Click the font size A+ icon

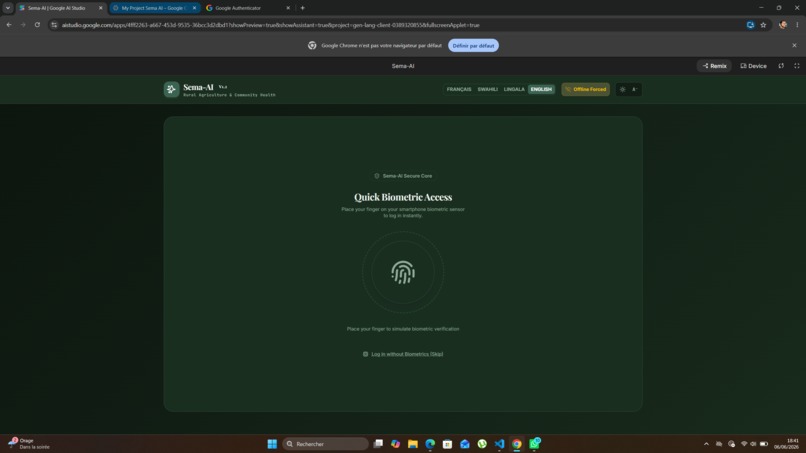(635, 89)
